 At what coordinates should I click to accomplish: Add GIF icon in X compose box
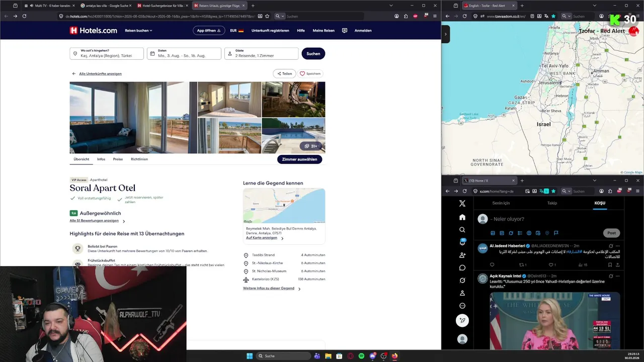point(502,233)
